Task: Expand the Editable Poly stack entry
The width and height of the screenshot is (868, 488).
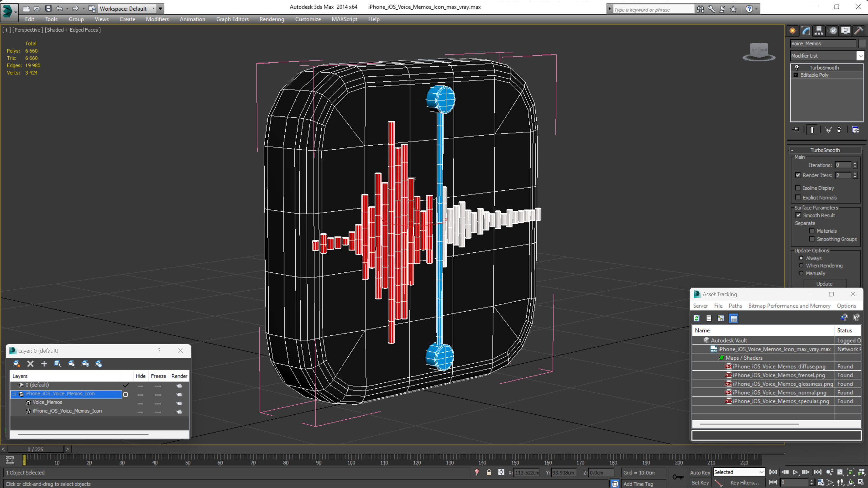Action: coord(796,75)
